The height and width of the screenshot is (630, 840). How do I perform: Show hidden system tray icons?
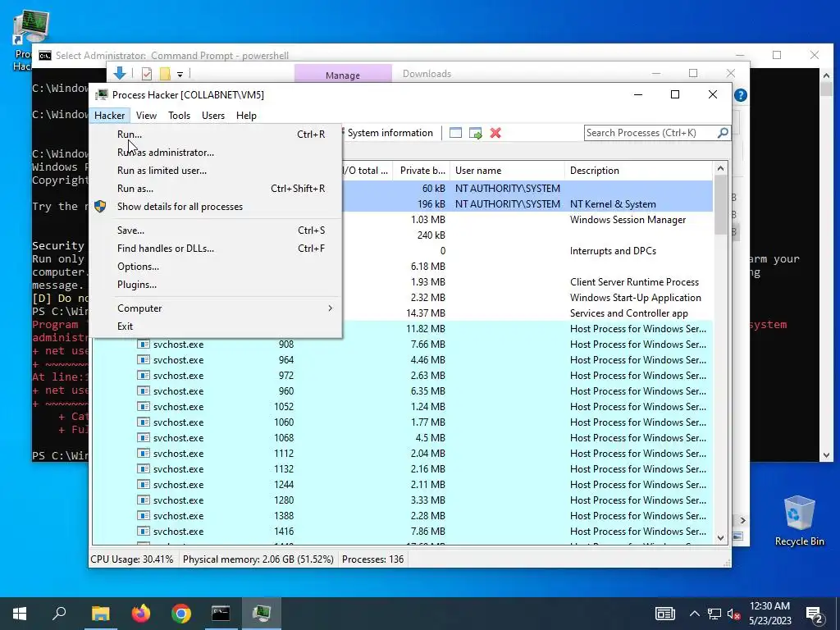(694, 614)
